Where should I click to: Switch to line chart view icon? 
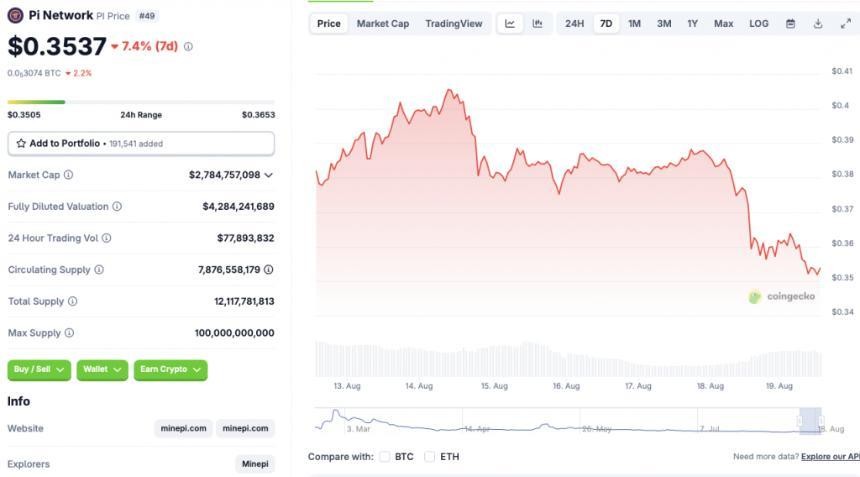pos(510,23)
